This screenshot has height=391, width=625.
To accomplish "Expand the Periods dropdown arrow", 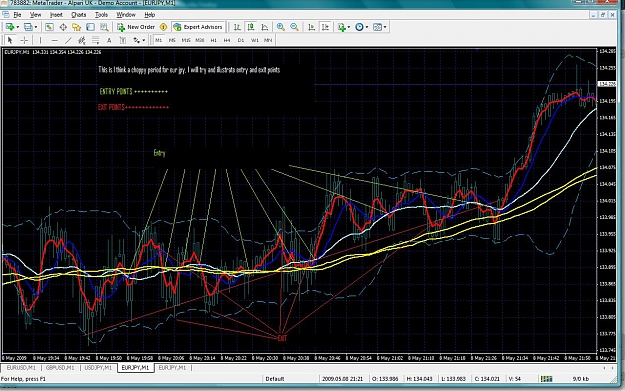I will tap(367, 27).
